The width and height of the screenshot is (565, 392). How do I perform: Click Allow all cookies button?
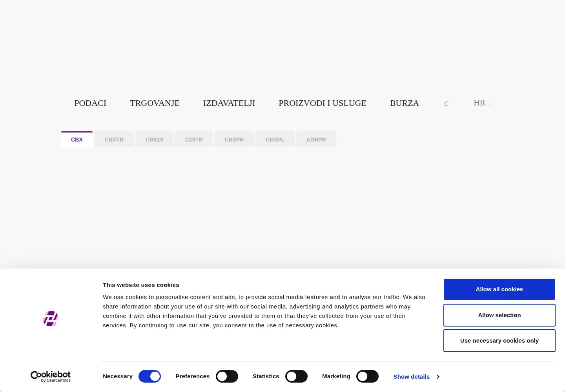tap(499, 289)
